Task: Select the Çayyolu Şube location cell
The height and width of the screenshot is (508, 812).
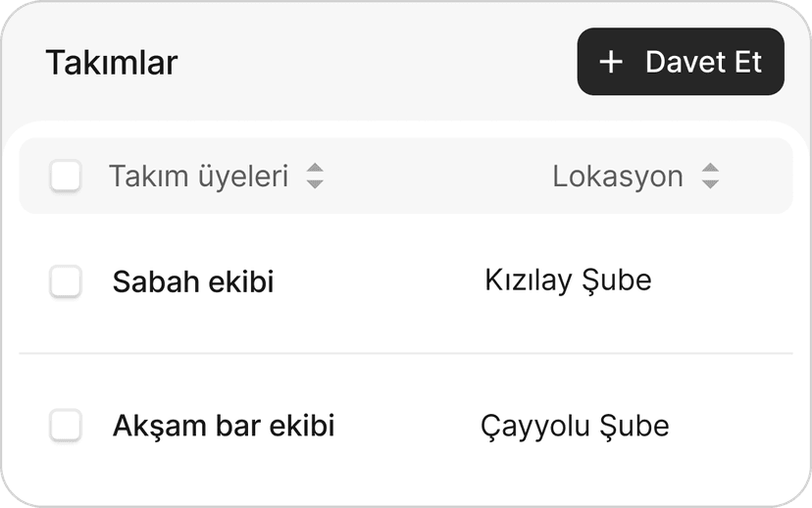Action: coord(575,427)
